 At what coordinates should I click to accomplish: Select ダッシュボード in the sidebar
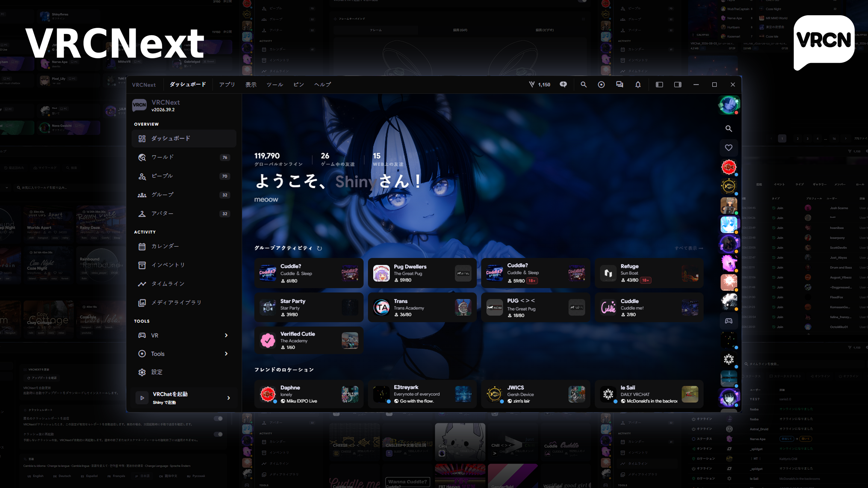184,138
